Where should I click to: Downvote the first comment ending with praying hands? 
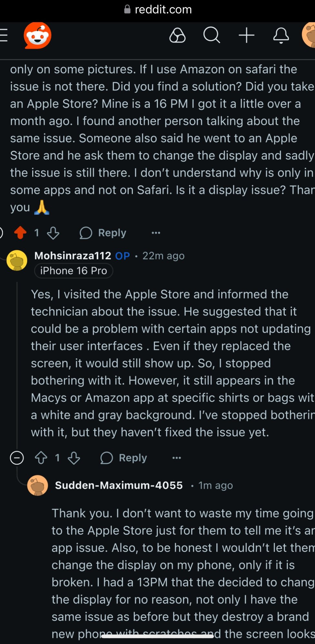[53, 233]
